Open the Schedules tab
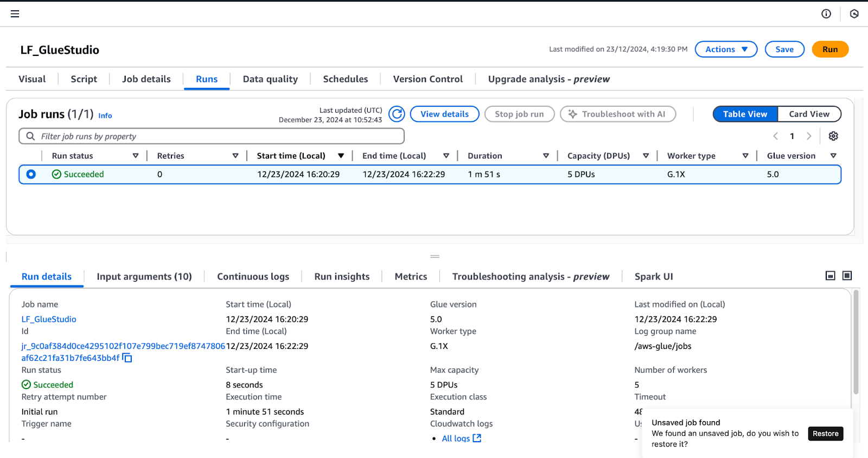868x458 pixels. point(345,79)
